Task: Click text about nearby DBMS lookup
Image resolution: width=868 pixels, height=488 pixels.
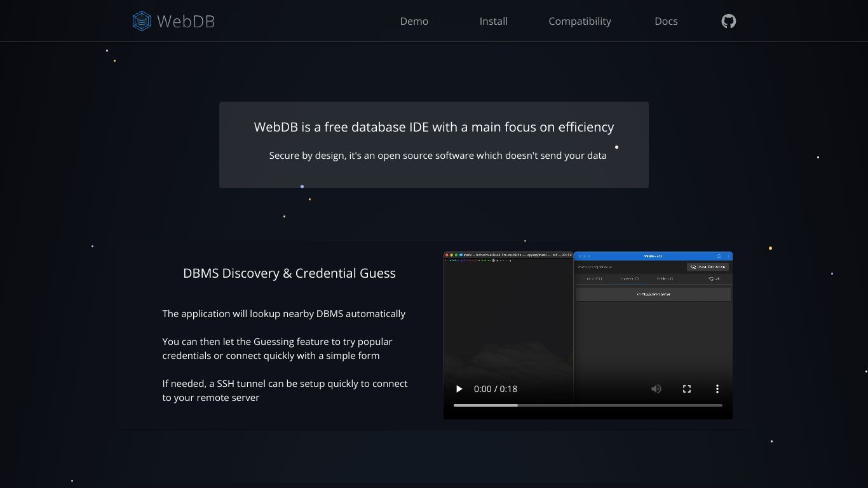Action: [x=284, y=314]
